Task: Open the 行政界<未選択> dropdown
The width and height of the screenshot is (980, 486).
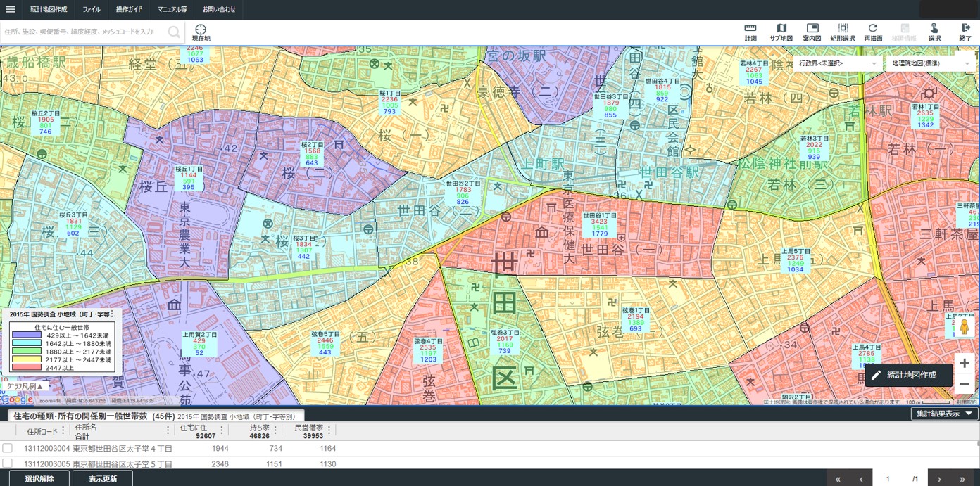Action: coord(838,63)
